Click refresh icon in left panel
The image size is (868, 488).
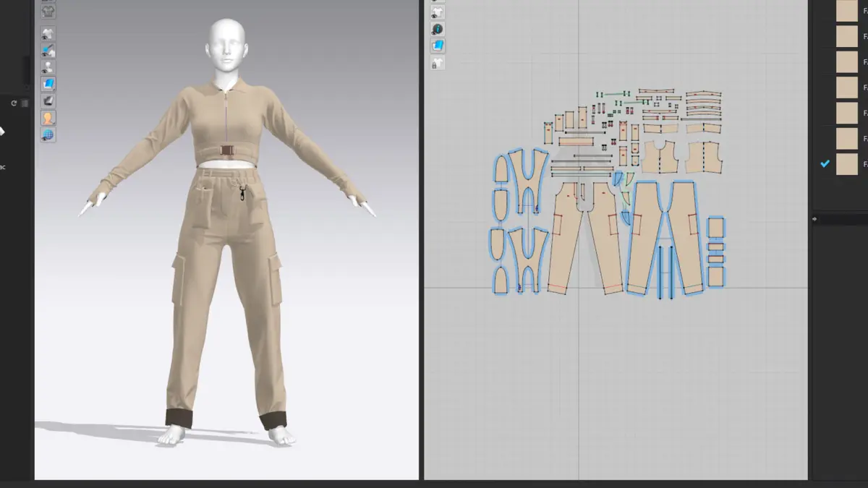tap(14, 103)
